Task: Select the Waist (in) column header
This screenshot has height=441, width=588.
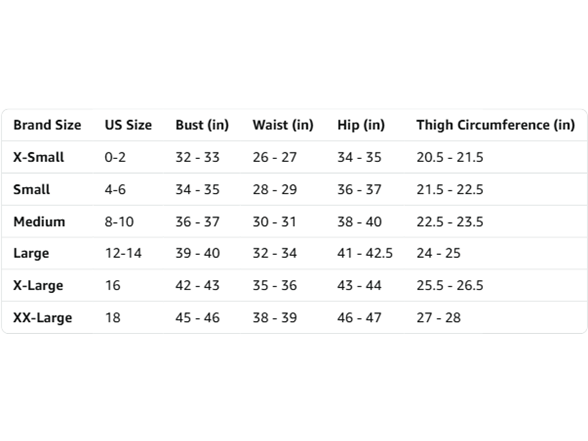Action: tap(283, 125)
